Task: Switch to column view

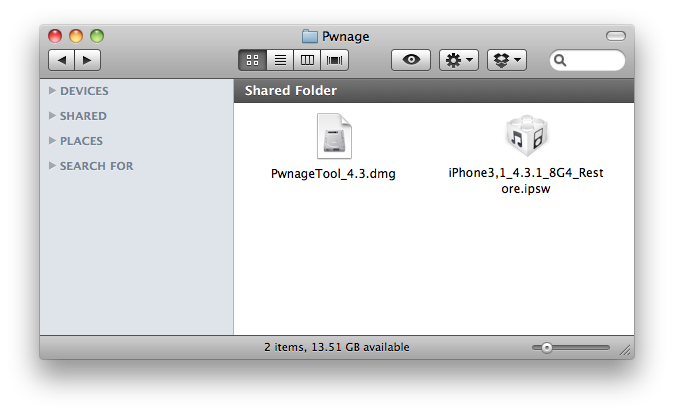Action: point(307,60)
